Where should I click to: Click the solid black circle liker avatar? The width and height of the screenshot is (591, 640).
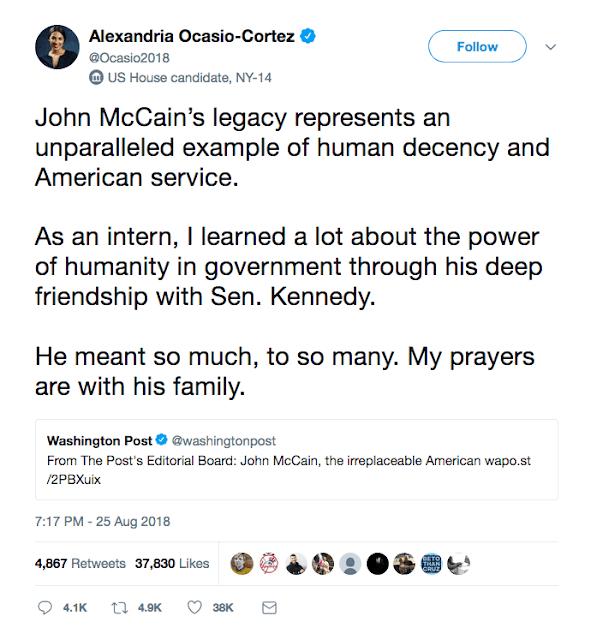(x=378, y=564)
